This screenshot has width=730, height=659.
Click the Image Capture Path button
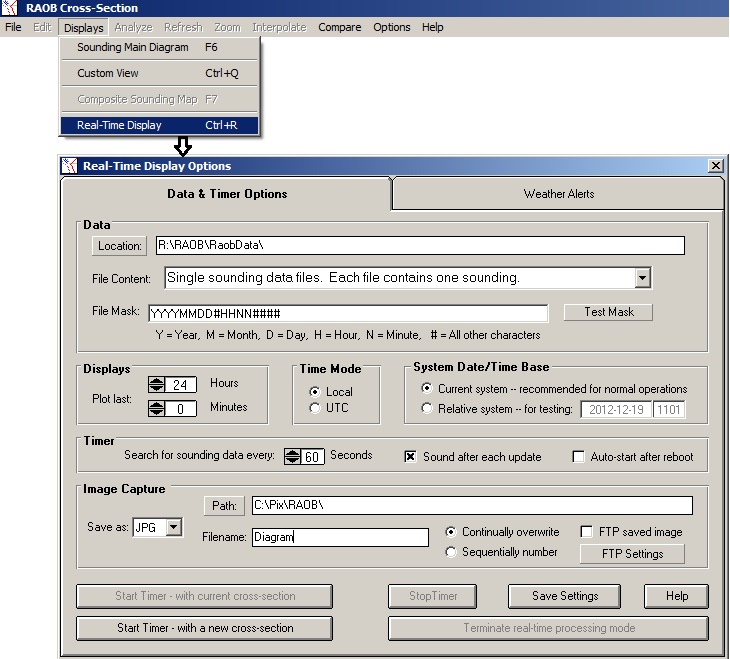pyautogui.click(x=224, y=505)
